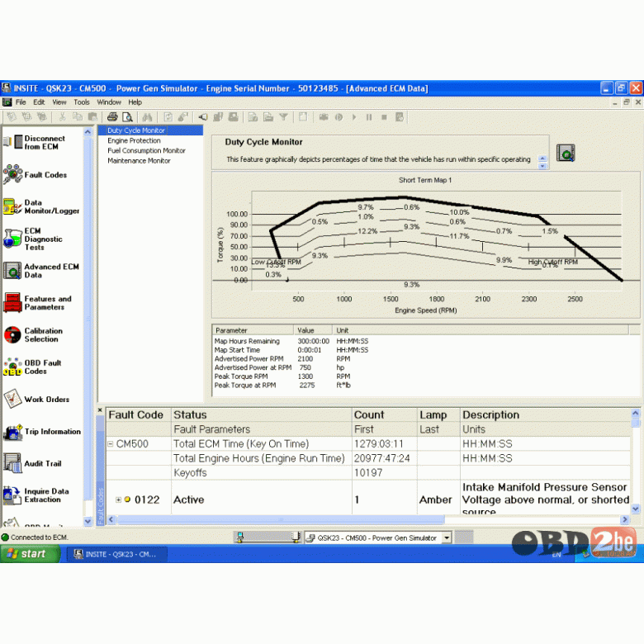The width and height of the screenshot is (644, 644).
Task: Select Advanced ECM Data sidebar item
Action: coord(41,271)
